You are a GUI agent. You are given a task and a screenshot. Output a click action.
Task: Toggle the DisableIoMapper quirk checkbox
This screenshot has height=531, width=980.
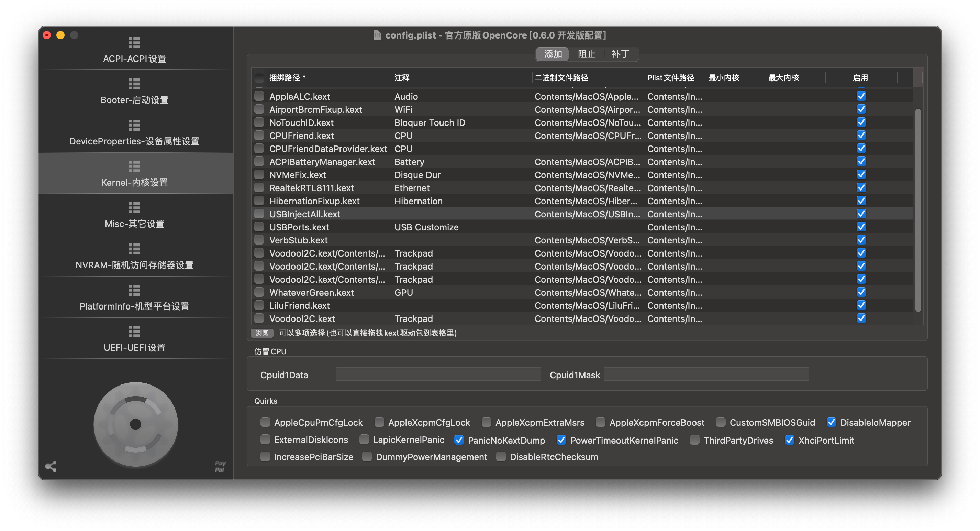coord(831,422)
